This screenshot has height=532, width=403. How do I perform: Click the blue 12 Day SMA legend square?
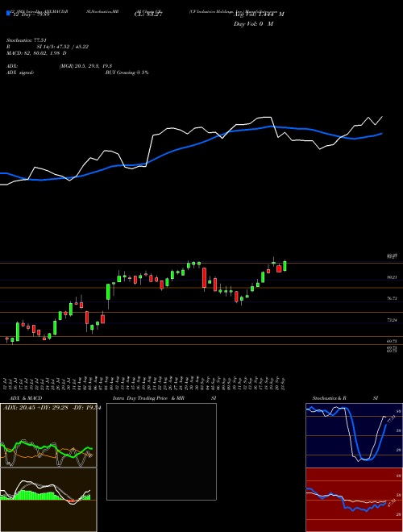(x=9, y=13)
